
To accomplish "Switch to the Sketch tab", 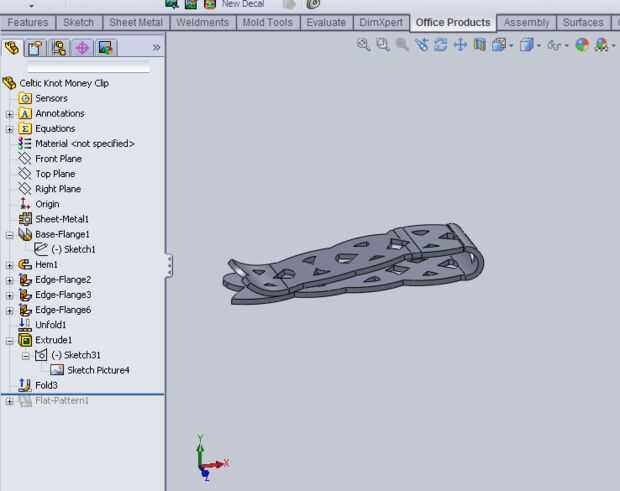I will pyautogui.click(x=79, y=22).
